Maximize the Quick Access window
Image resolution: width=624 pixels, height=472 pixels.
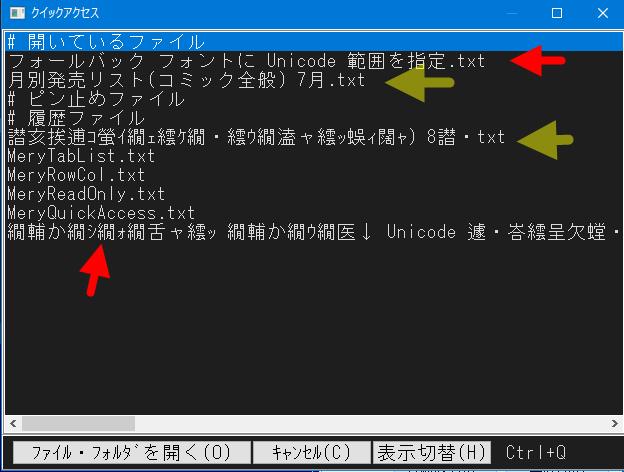coord(557,13)
